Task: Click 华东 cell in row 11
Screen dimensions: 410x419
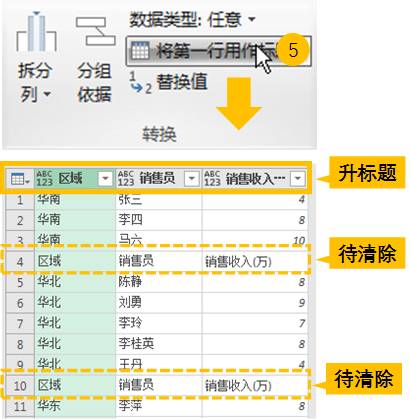Action: (x=75, y=406)
